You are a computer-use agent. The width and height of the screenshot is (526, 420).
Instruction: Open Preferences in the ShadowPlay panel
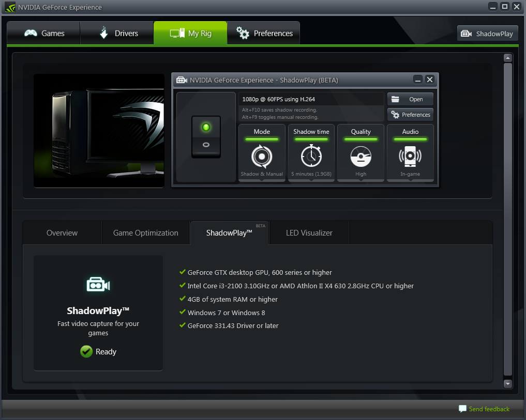tap(410, 115)
